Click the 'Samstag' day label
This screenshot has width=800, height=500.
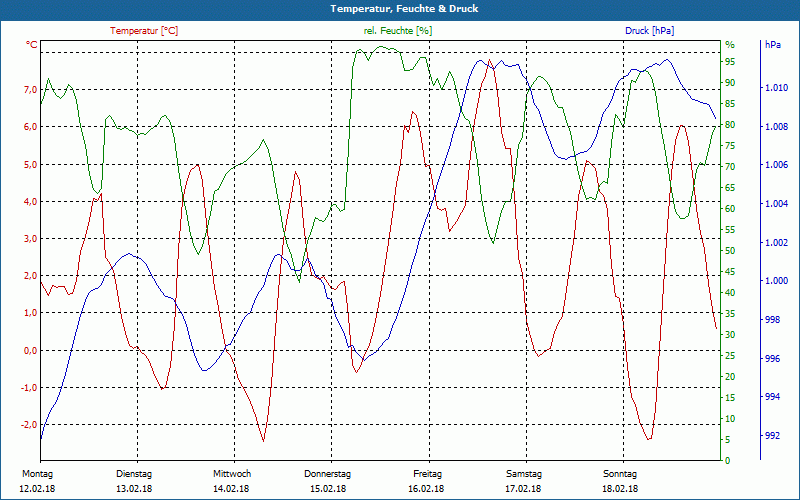coord(524,473)
